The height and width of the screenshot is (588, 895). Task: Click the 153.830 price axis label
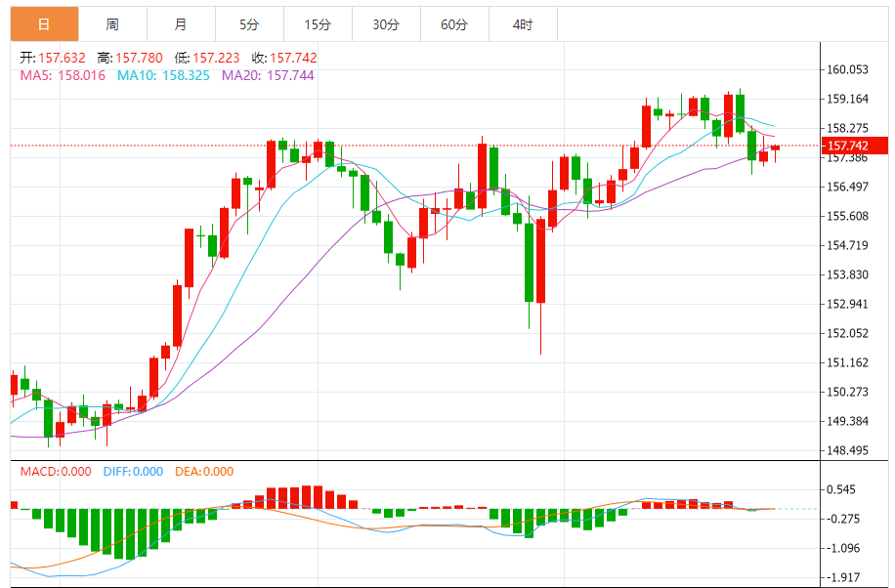click(848, 274)
